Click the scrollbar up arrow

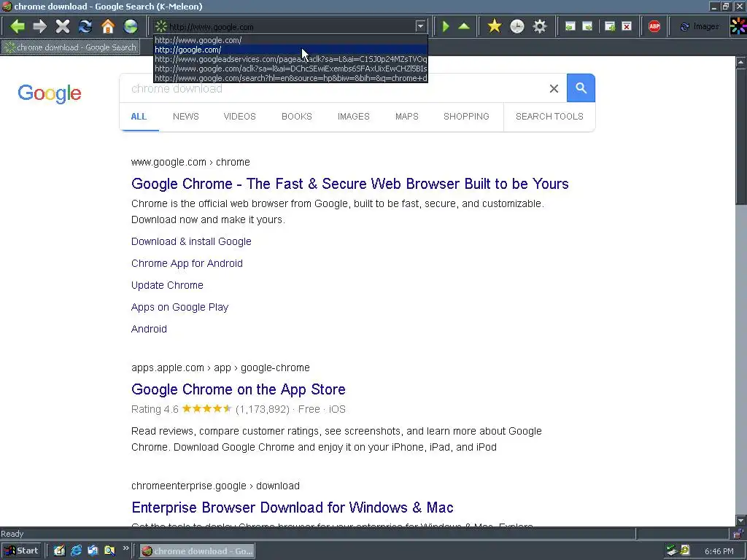pos(741,62)
